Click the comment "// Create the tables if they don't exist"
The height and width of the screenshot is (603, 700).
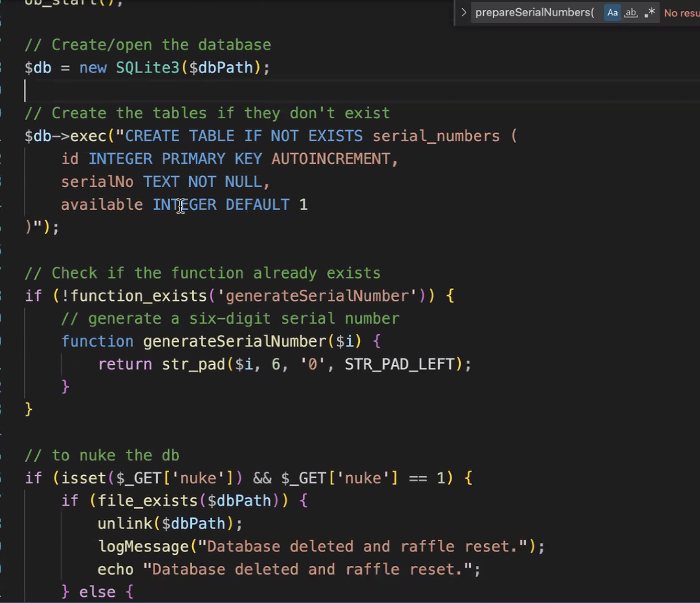(x=207, y=113)
